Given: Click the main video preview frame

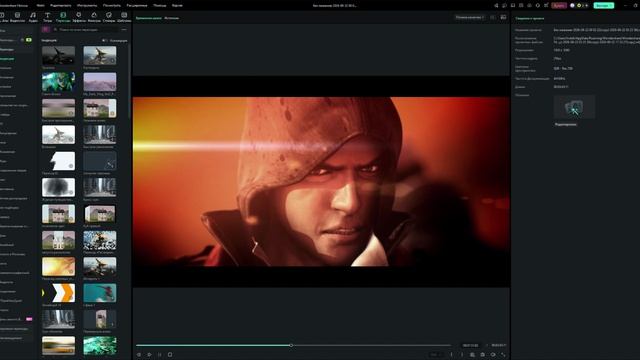Looking at the screenshot, I should pyautogui.click(x=321, y=182).
